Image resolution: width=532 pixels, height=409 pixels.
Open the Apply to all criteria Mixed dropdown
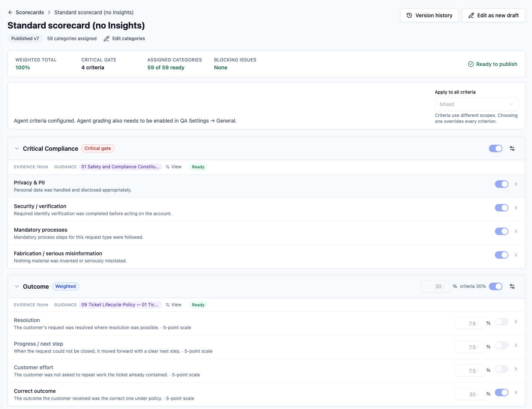point(477,104)
